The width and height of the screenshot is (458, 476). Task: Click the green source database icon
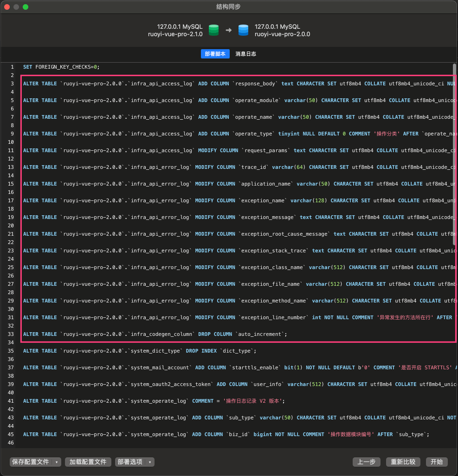(x=213, y=30)
